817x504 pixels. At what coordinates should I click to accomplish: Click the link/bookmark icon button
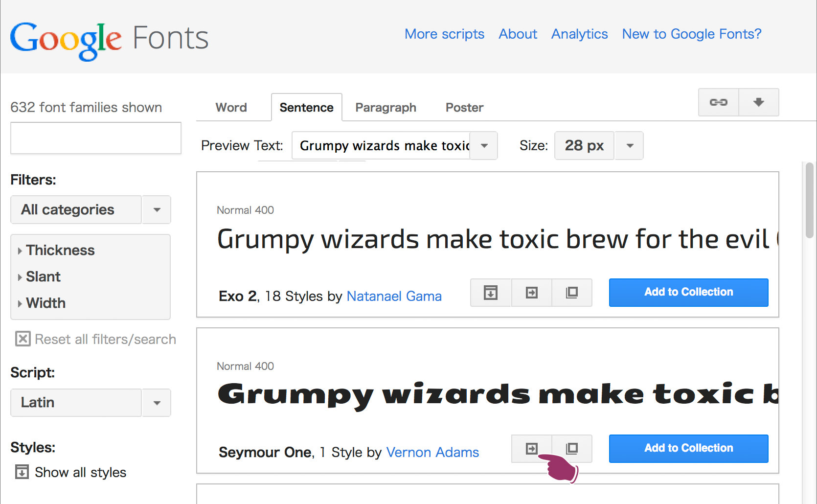[x=718, y=102]
